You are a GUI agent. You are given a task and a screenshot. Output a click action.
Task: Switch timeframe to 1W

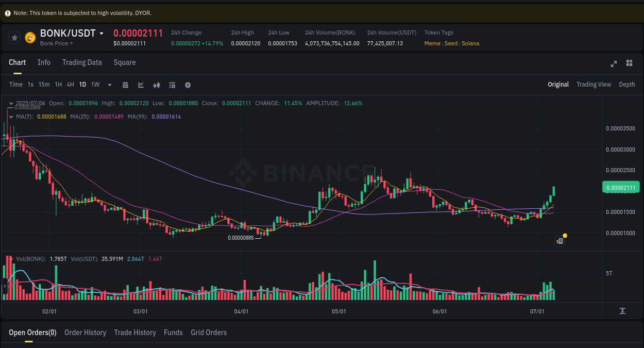(95, 85)
